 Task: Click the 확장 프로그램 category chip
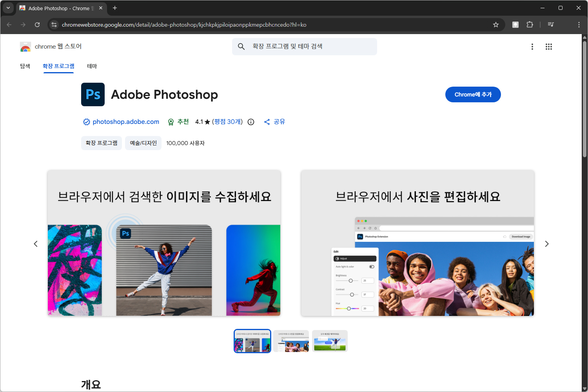tap(102, 143)
